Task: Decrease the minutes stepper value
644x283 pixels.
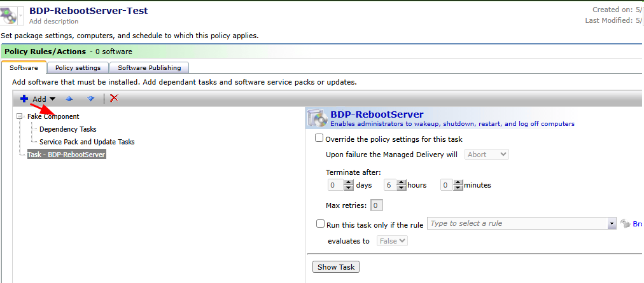Action: tap(458, 188)
